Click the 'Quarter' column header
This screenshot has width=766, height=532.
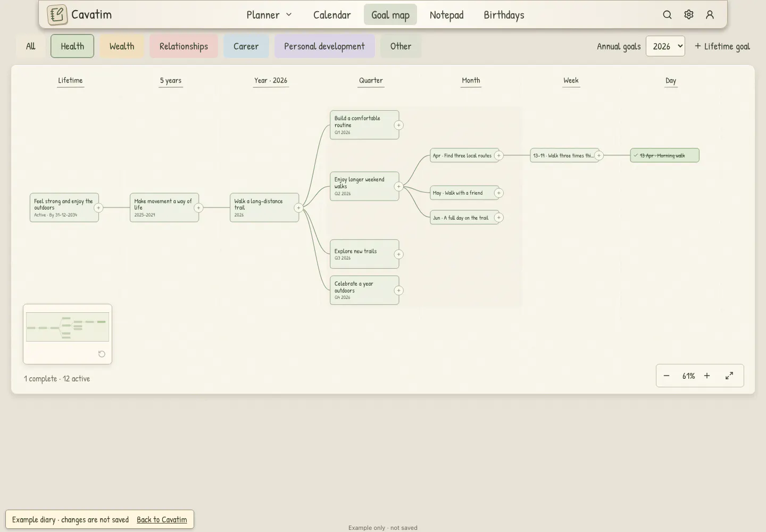(371, 80)
